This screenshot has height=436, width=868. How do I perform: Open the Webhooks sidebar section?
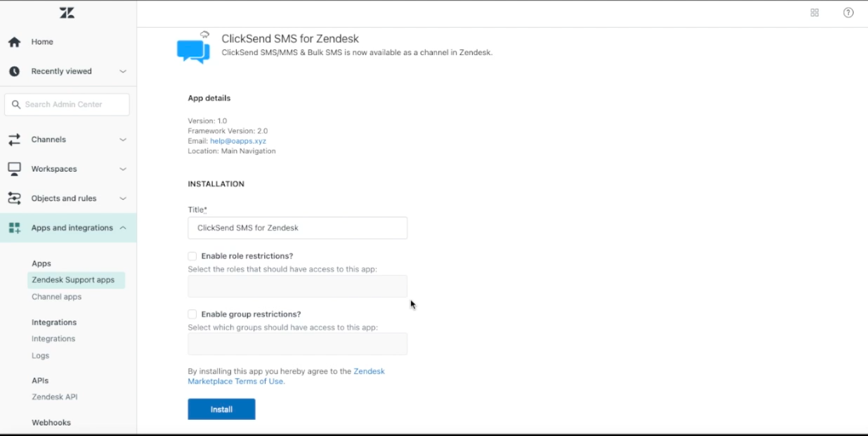point(51,423)
